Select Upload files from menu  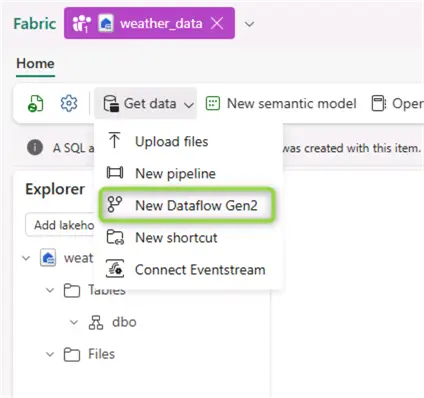click(x=188, y=141)
